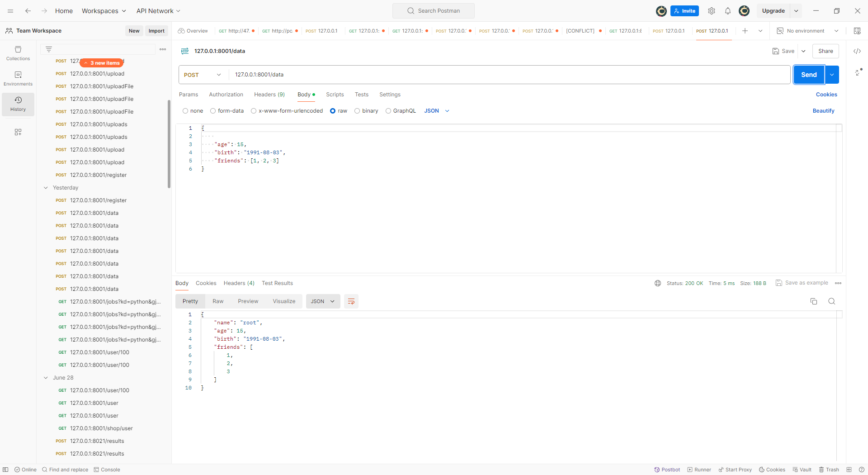Click the Beautify link
Image resolution: width=868 pixels, height=475 pixels.
click(x=823, y=111)
